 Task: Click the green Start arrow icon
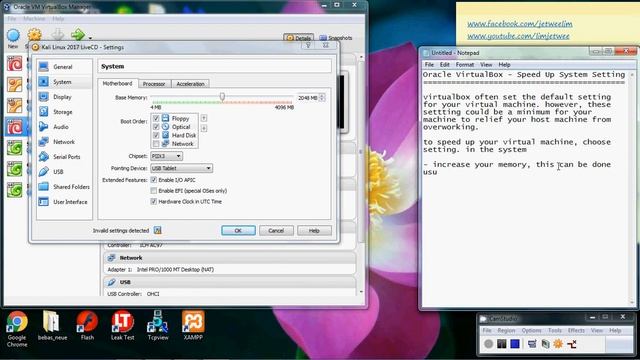[78, 35]
